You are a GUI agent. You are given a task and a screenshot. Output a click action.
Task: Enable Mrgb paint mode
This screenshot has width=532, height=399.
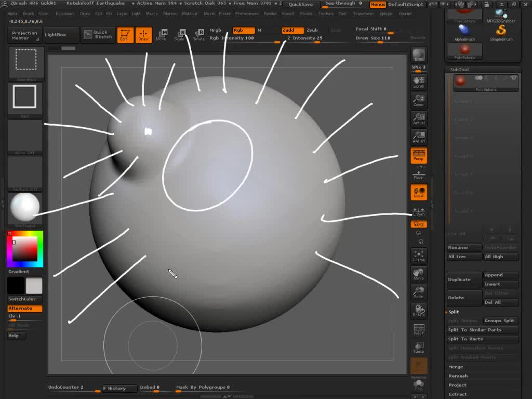(x=216, y=30)
